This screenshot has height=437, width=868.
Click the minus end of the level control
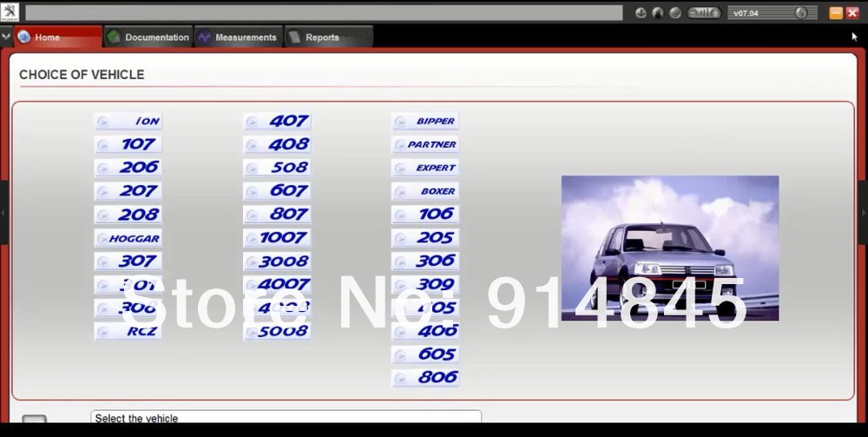pyautogui.click(x=693, y=13)
